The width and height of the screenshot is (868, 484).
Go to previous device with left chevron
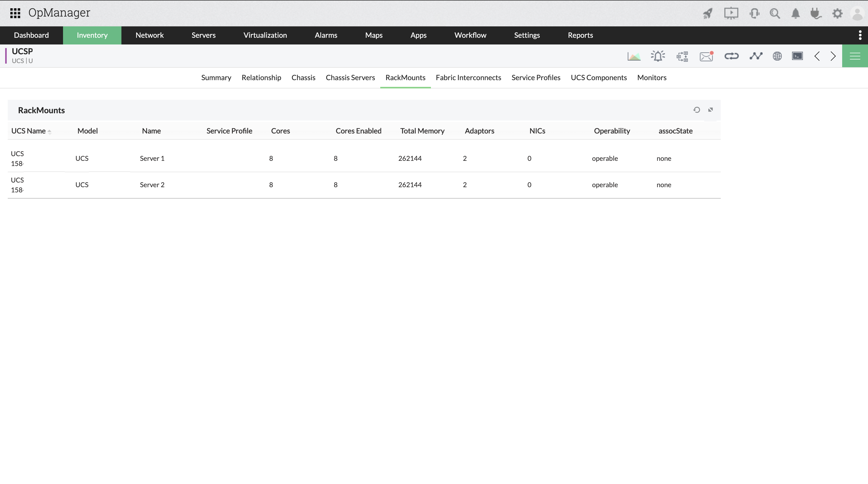pyautogui.click(x=817, y=56)
